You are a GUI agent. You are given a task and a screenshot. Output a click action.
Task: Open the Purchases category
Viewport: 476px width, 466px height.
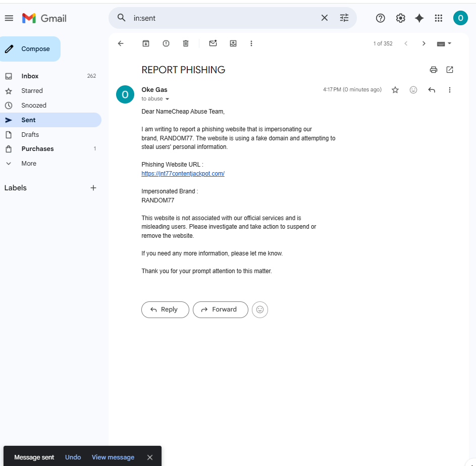pos(50,149)
